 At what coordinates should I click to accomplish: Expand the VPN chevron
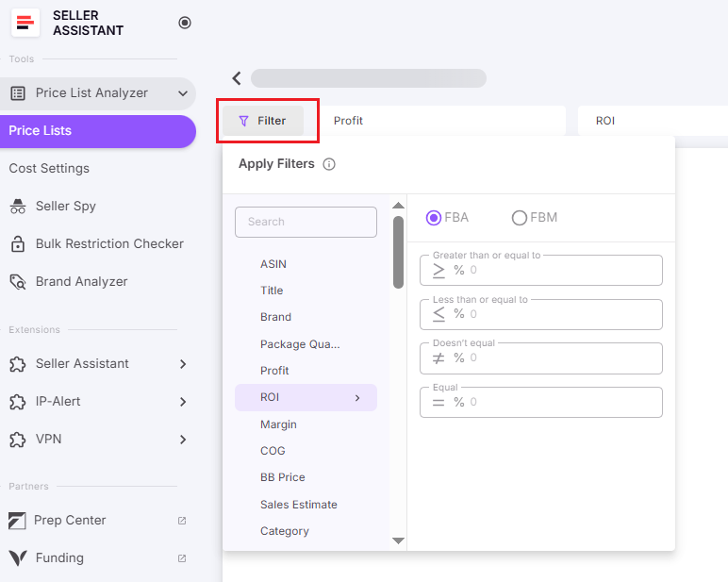click(183, 440)
